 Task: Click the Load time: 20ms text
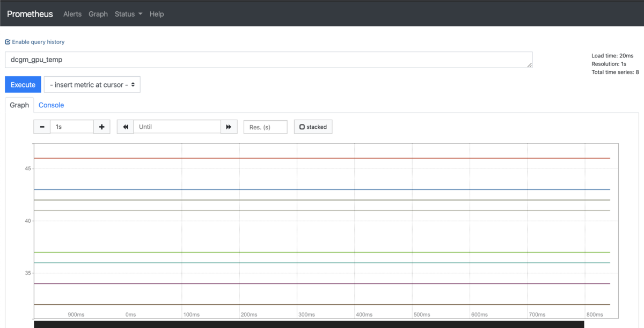612,56
